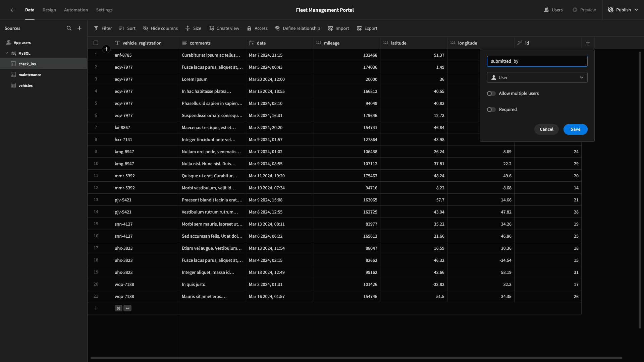
Task: Open the Export dialog
Action: point(367,28)
